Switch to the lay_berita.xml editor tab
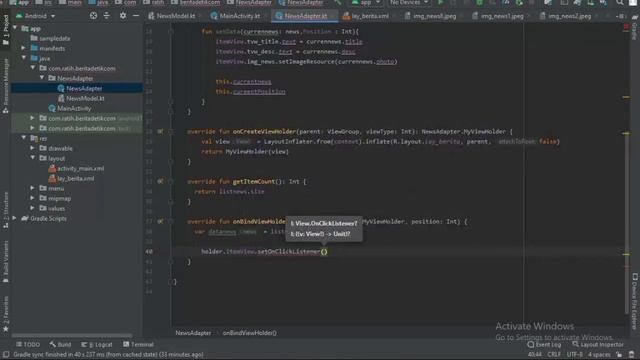 point(369,16)
